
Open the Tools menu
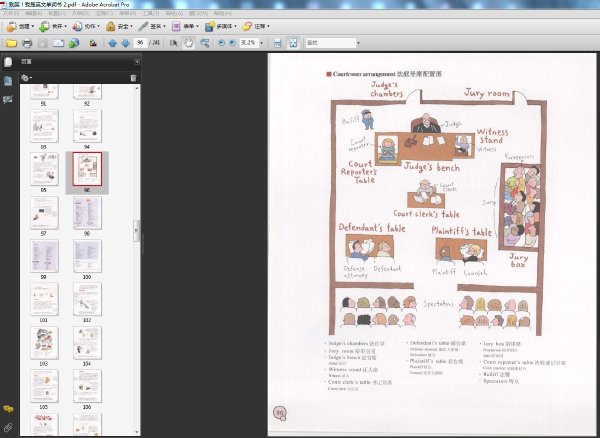click(x=150, y=14)
